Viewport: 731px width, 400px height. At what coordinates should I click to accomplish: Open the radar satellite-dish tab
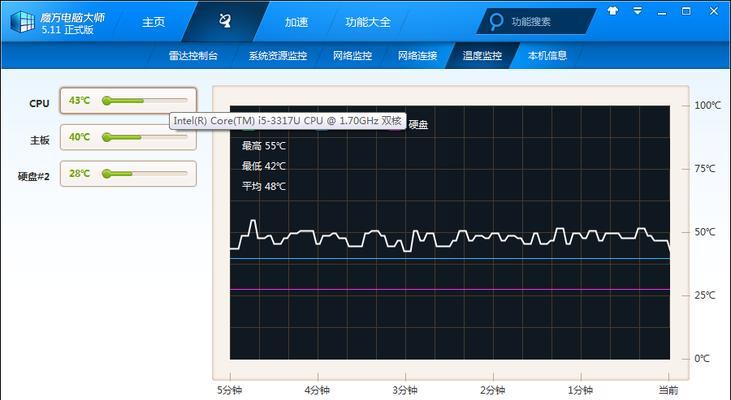click(225, 21)
